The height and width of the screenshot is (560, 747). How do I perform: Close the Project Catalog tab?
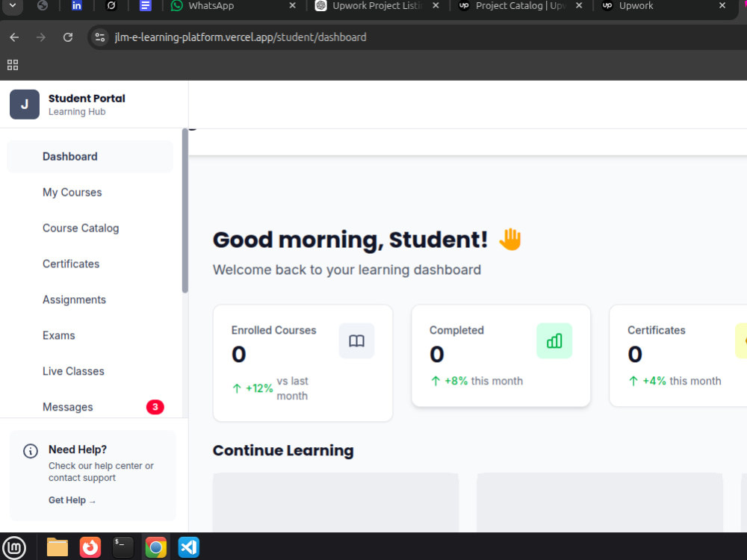click(x=579, y=6)
